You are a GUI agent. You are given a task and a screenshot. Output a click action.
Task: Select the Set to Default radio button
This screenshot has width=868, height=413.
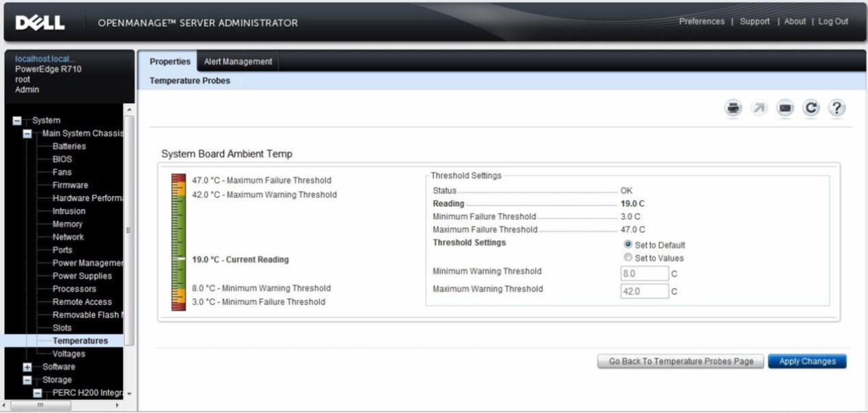click(x=628, y=245)
